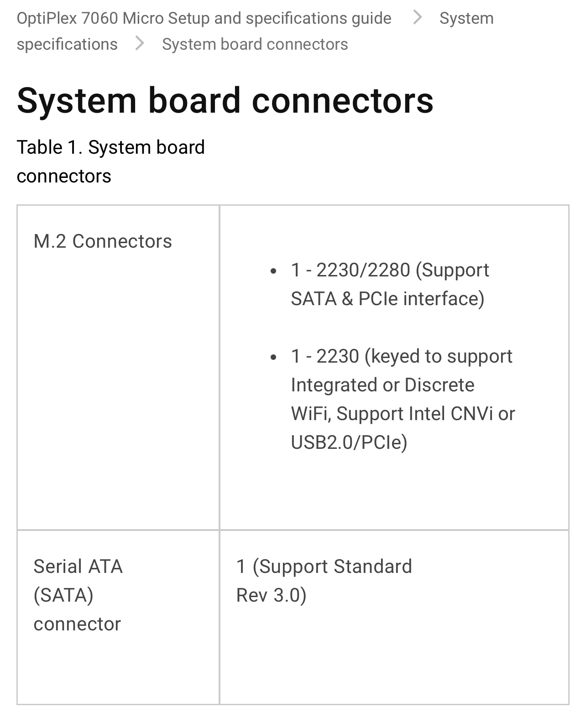Go to System specifications breadcrumb link
The height and width of the screenshot is (728, 586).
click(x=67, y=44)
